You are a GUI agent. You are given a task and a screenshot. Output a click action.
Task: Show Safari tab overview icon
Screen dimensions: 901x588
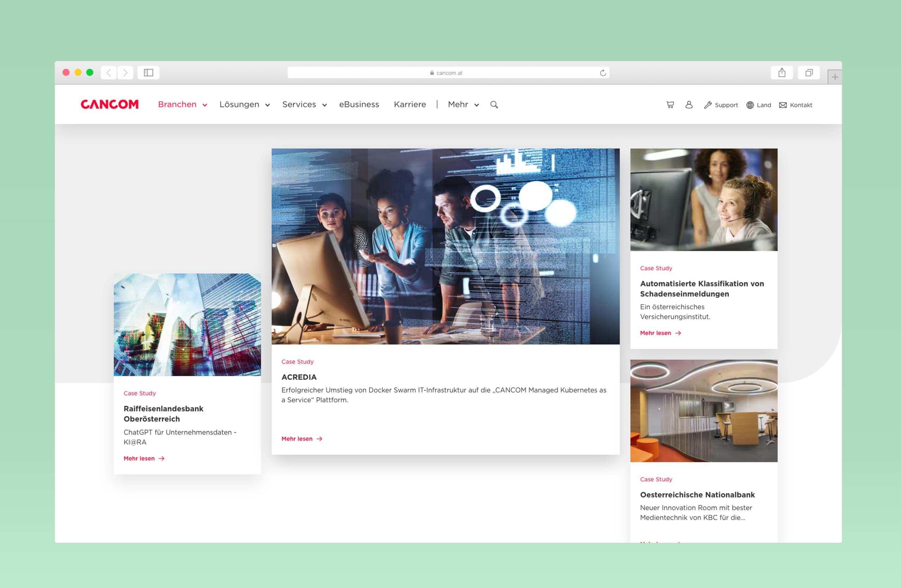pos(809,72)
